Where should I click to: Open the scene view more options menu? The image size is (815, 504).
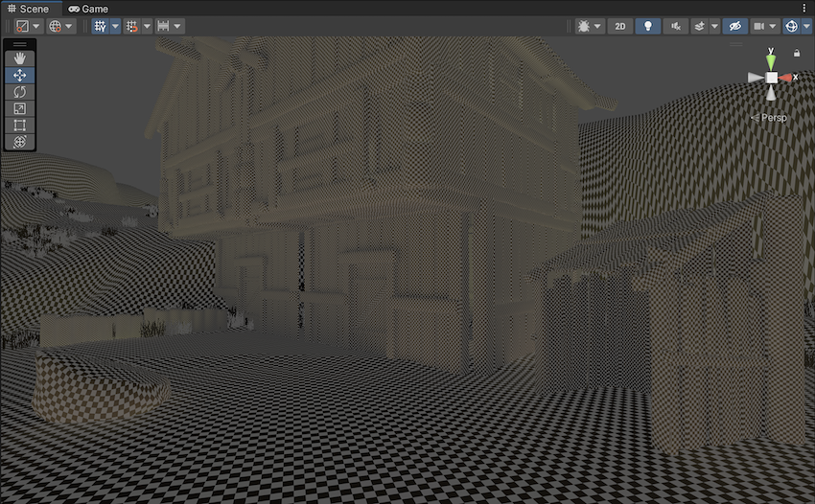803,9
